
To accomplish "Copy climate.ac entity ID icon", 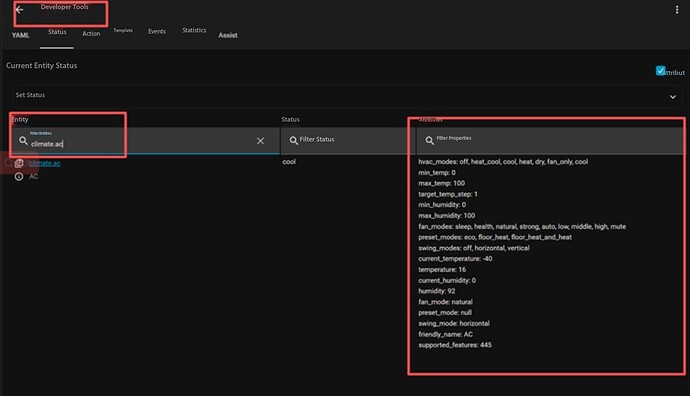I will click(x=19, y=164).
